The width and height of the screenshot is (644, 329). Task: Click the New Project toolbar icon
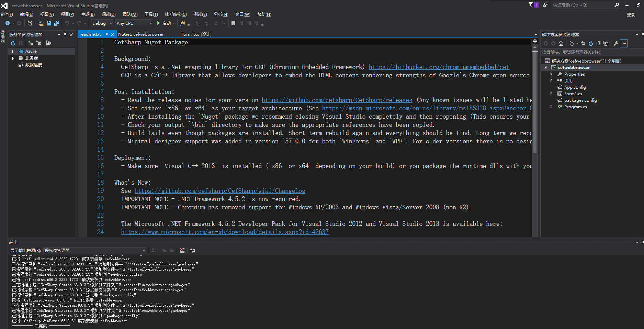[30, 23]
